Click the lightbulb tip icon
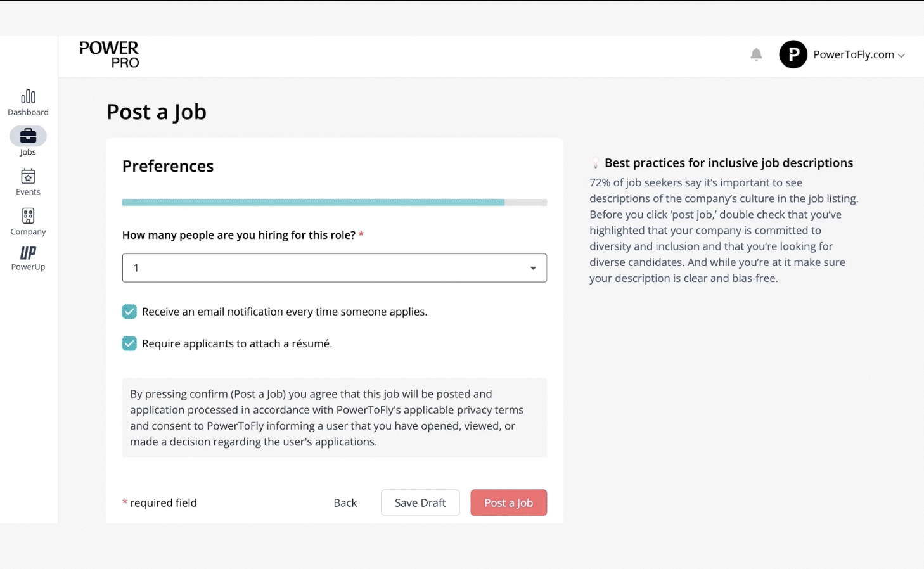The height and width of the screenshot is (569, 924). pyautogui.click(x=595, y=163)
